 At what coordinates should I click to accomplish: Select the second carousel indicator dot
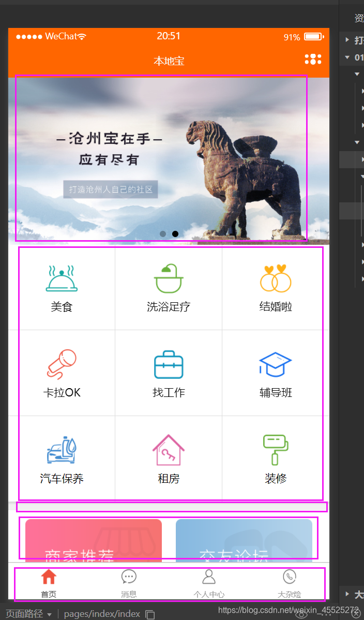175,234
